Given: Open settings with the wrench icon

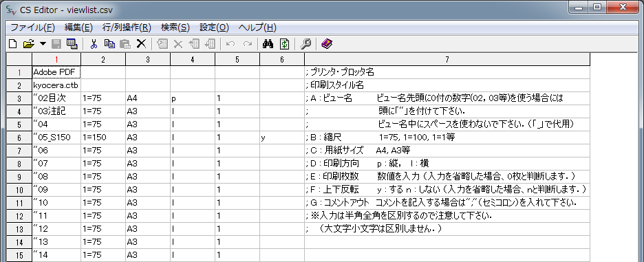Looking at the screenshot, I should point(305,44).
